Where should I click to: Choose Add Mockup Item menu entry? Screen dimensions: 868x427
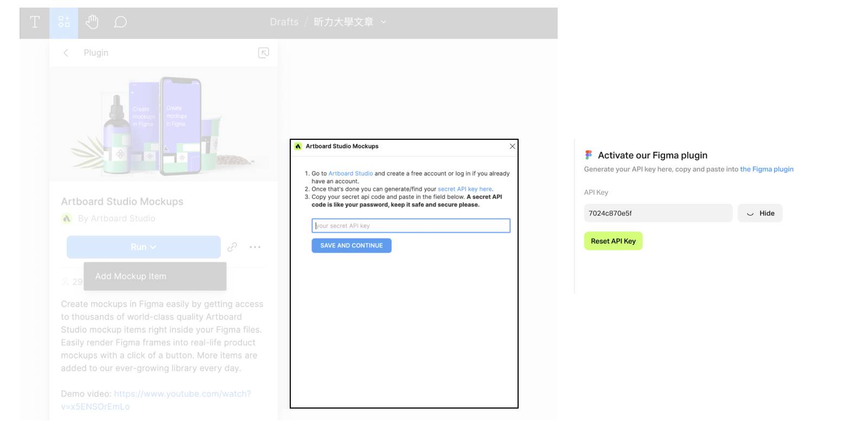click(155, 276)
